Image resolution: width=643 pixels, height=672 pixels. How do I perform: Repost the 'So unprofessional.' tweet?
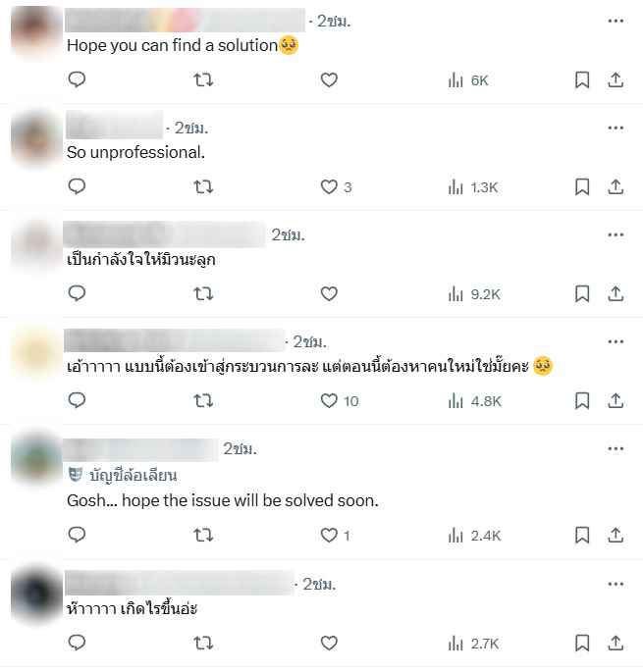click(203, 186)
